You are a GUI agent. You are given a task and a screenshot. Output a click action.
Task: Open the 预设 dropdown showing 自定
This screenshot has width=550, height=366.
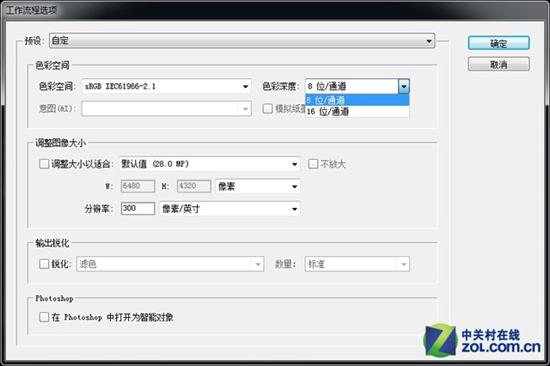point(242,41)
